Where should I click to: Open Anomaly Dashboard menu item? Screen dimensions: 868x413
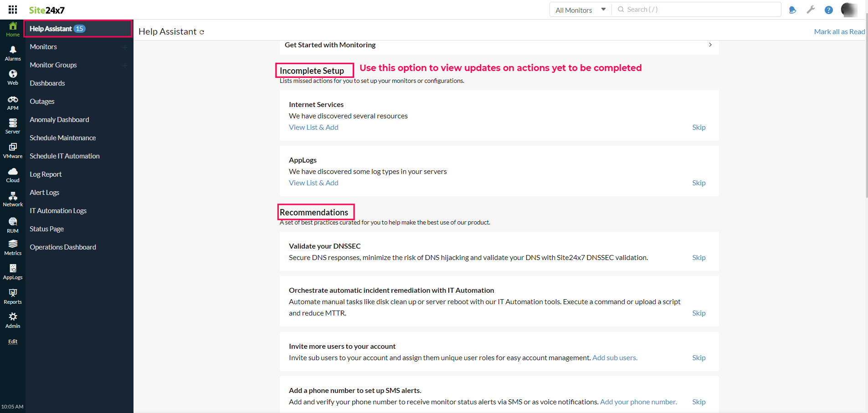point(59,120)
